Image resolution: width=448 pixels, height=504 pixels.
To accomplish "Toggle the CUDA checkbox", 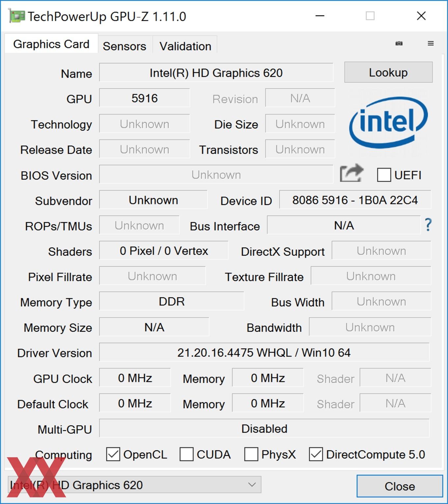I will 186,454.
